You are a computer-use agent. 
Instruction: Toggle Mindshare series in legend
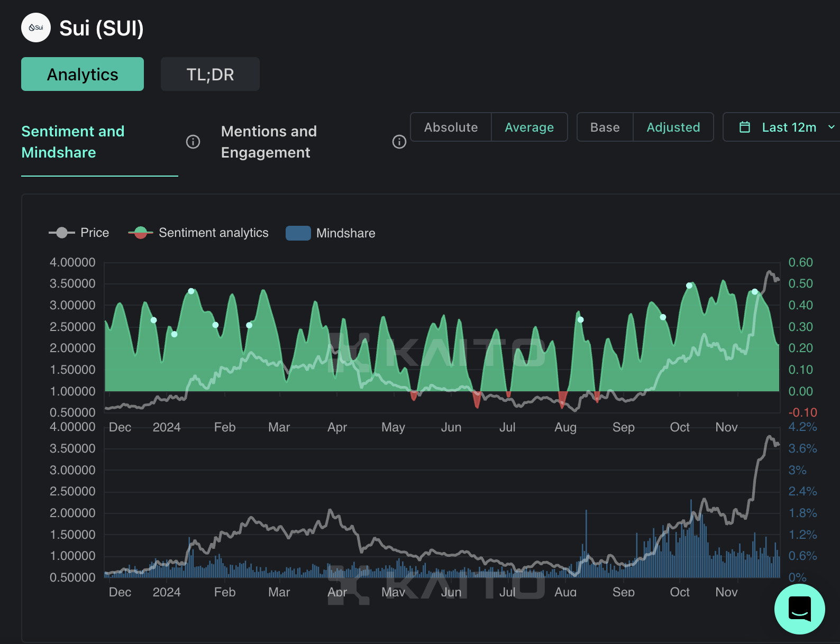(x=331, y=233)
